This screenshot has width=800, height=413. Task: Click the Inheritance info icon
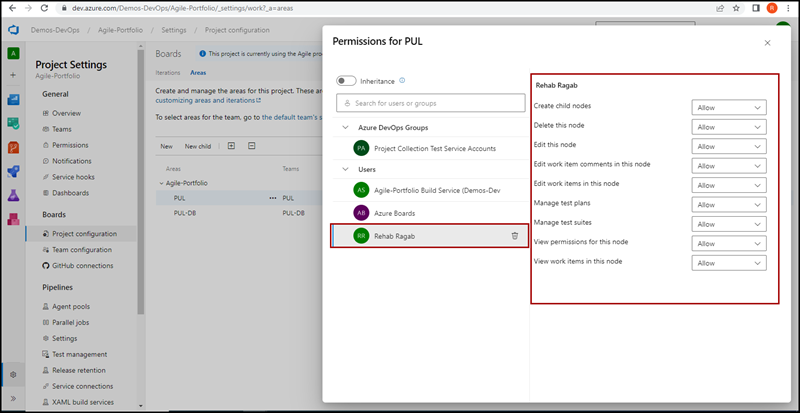click(x=402, y=81)
